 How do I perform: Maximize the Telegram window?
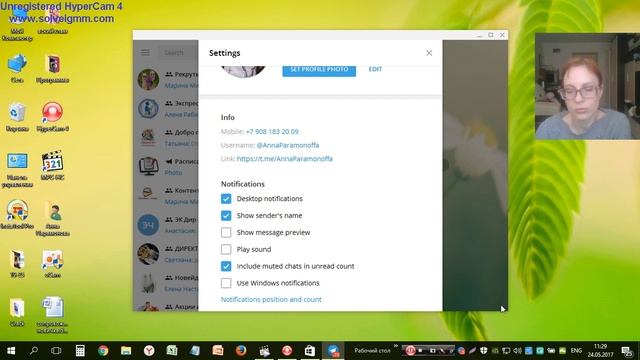tap(491, 35)
